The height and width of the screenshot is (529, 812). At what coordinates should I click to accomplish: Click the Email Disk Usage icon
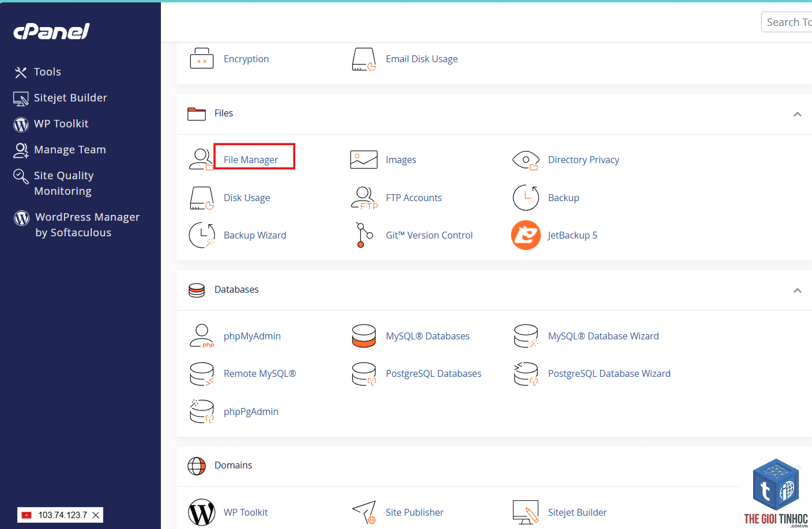tap(364, 59)
